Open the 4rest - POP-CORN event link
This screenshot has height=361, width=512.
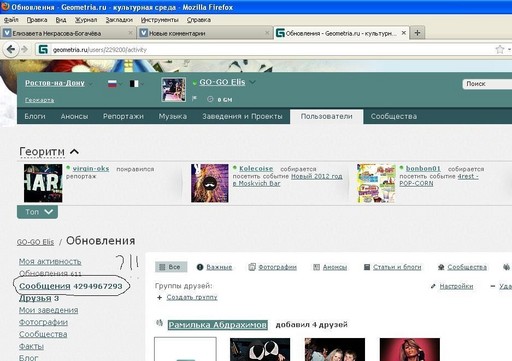click(439, 180)
